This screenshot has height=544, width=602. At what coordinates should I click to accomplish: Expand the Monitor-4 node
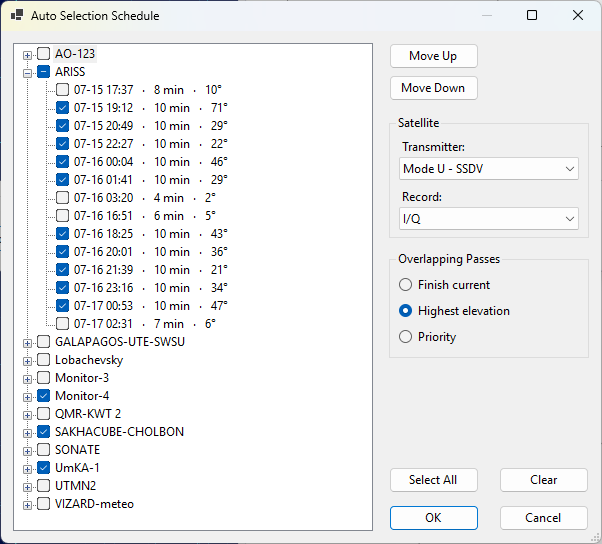pos(27,397)
